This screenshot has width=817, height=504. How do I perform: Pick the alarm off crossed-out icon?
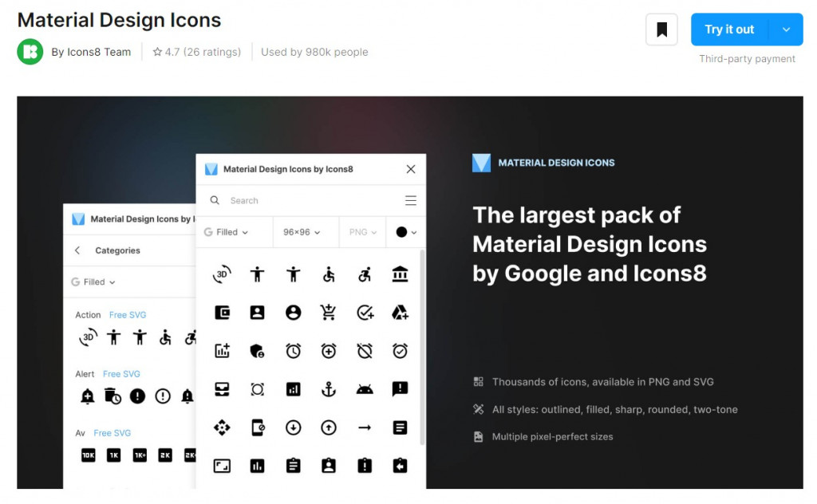click(x=365, y=351)
